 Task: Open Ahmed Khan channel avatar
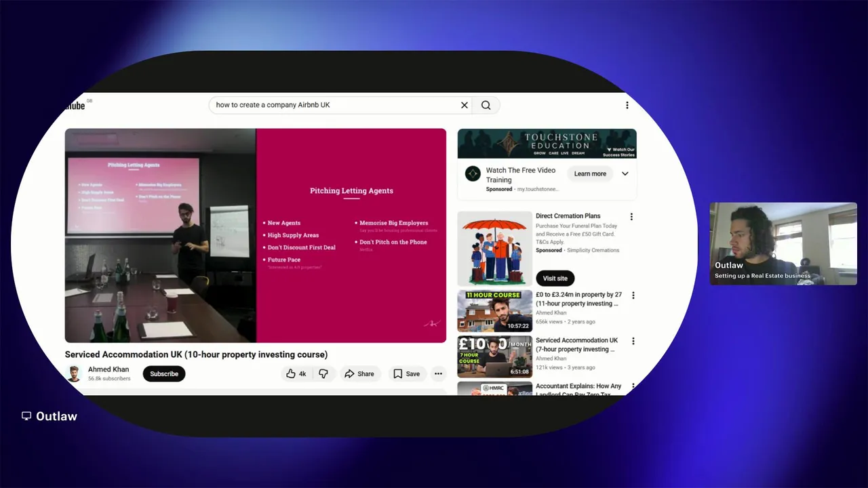point(74,373)
